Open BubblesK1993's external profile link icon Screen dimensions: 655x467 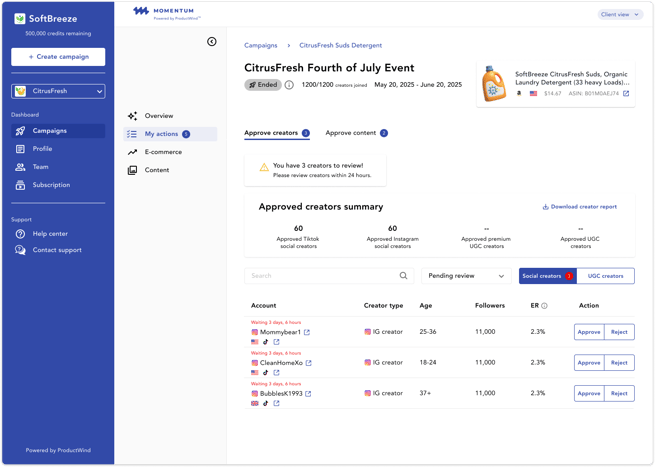click(308, 393)
